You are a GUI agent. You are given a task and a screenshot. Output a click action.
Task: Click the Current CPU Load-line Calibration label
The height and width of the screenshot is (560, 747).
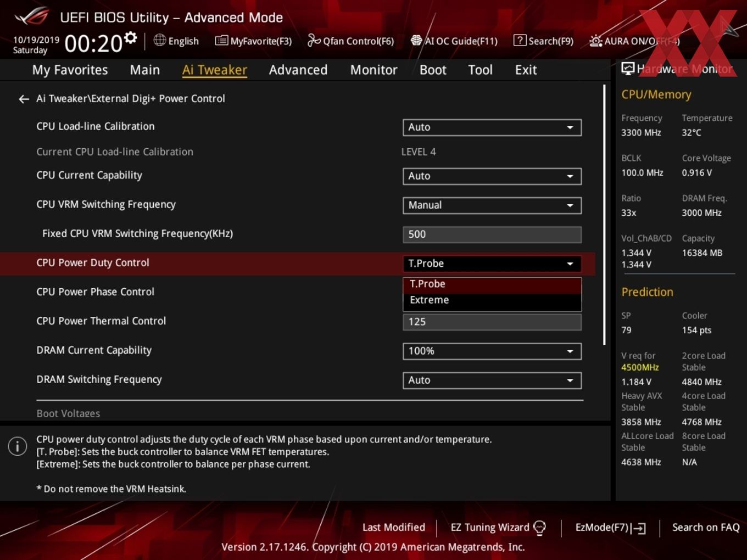click(x=115, y=152)
